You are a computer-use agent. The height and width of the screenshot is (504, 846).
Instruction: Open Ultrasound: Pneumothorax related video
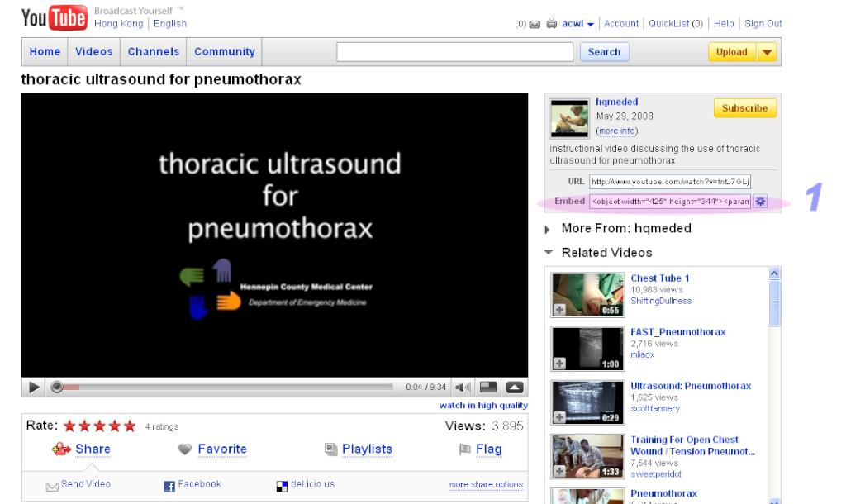pyautogui.click(x=691, y=386)
